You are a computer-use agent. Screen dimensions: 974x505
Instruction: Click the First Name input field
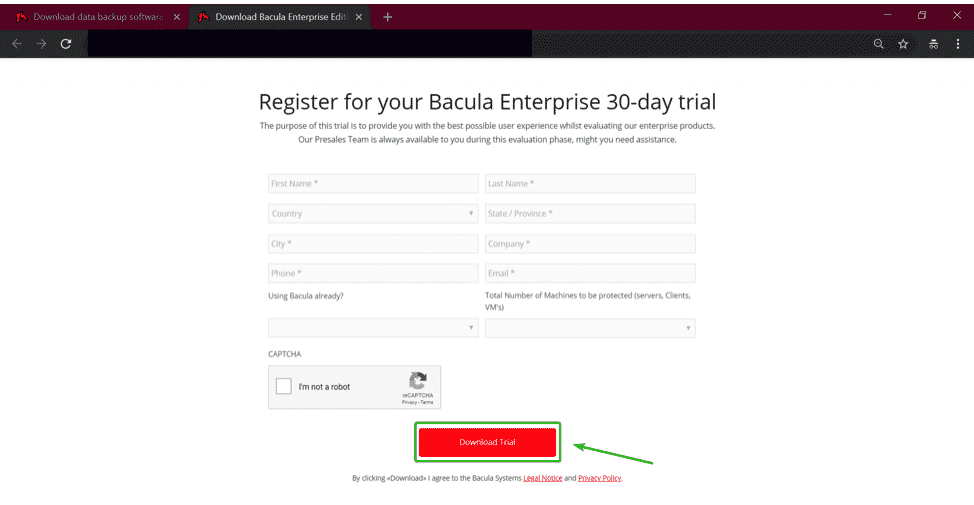[x=373, y=184]
